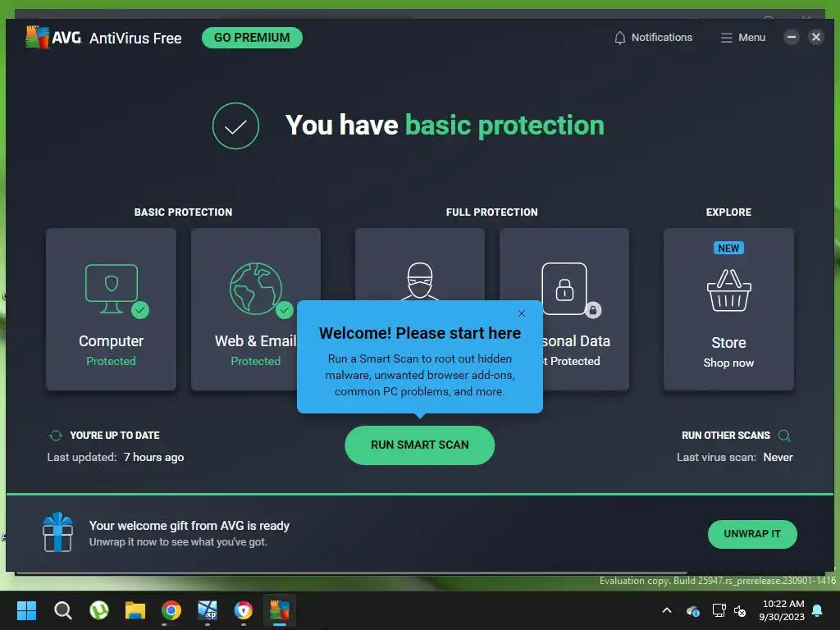The image size is (840, 630).
Task: Open the XP-labeled app in taskbar
Action: coord(208,610)
